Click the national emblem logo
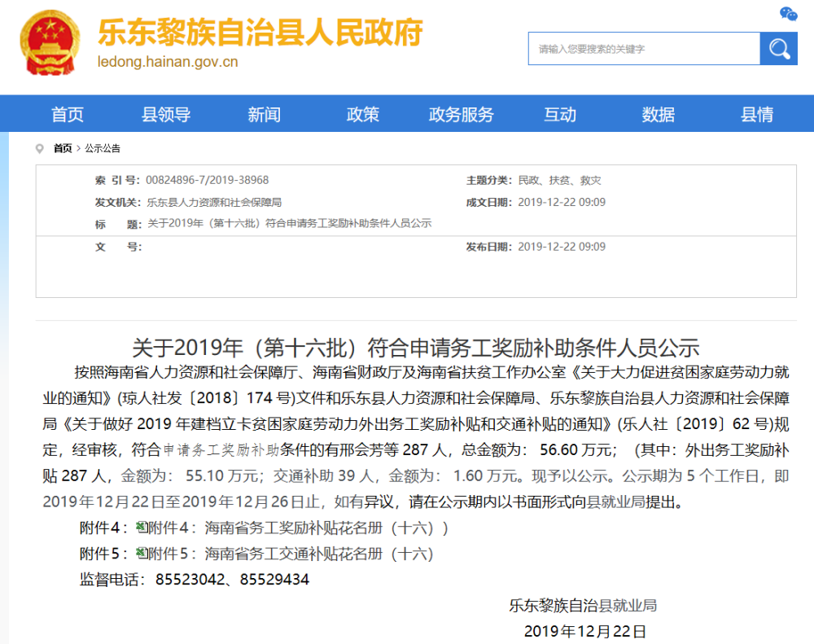Image resolution: width=814 pixels, height=644 pixels. pyautogui.click(x=50, y=43)
